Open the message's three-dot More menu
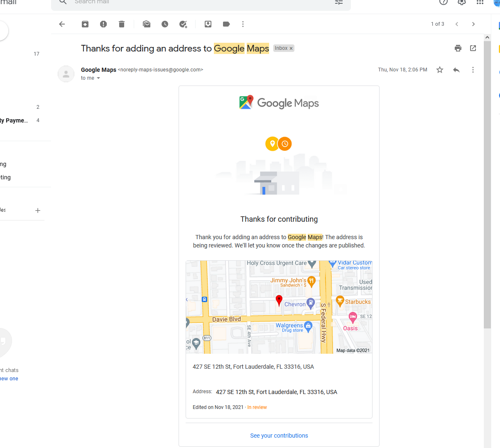 pyautogui.click(x=473, y=70)
